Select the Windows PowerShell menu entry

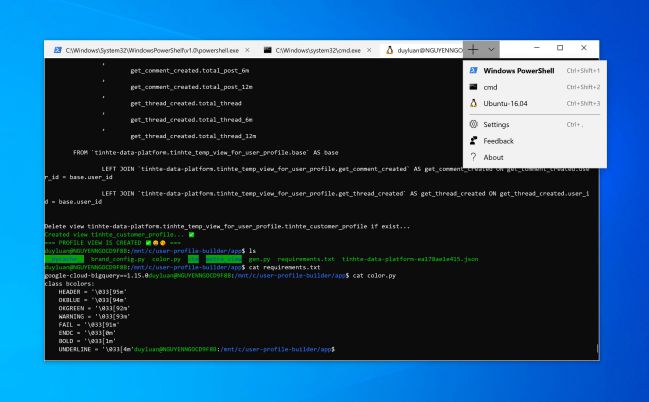coord(535,70)
